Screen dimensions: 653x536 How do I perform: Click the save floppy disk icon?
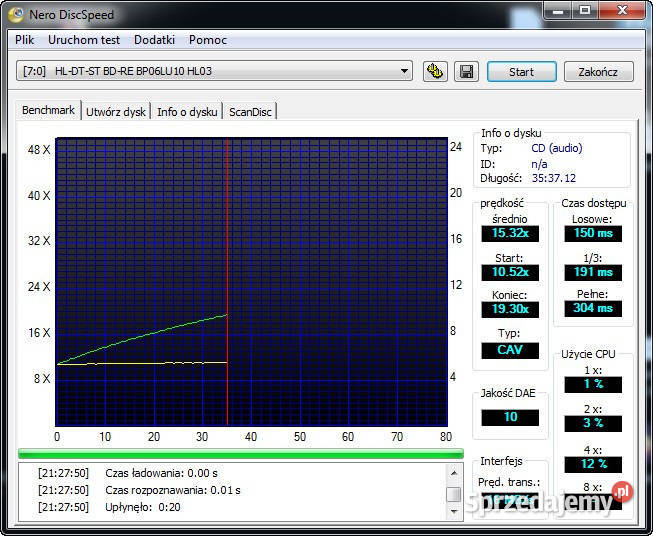point(465,71)
